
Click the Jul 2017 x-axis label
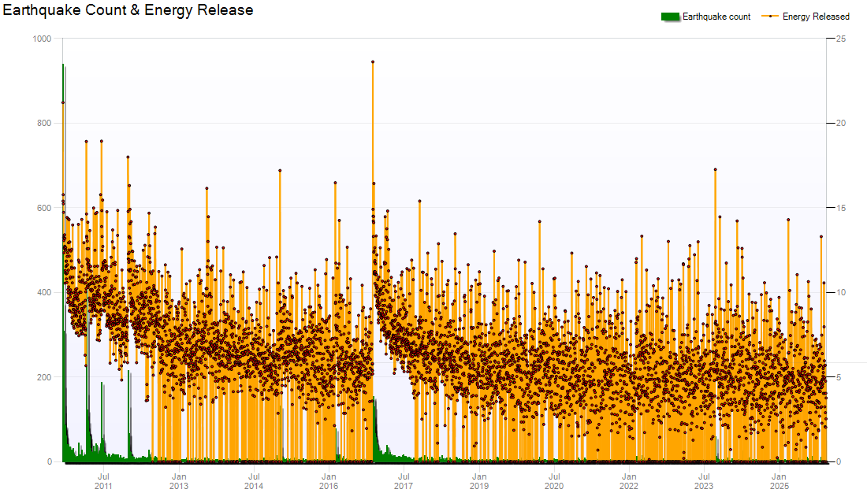[404, 481]
